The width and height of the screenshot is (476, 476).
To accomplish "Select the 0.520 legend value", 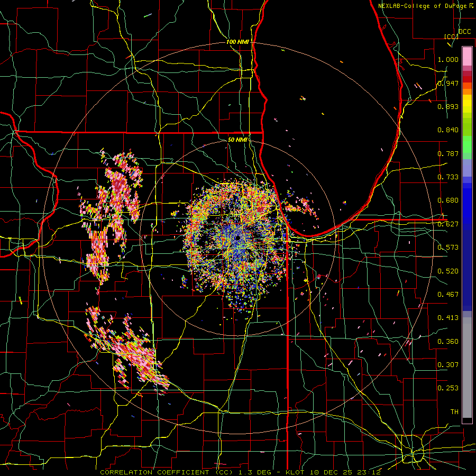I will point(448,271).
